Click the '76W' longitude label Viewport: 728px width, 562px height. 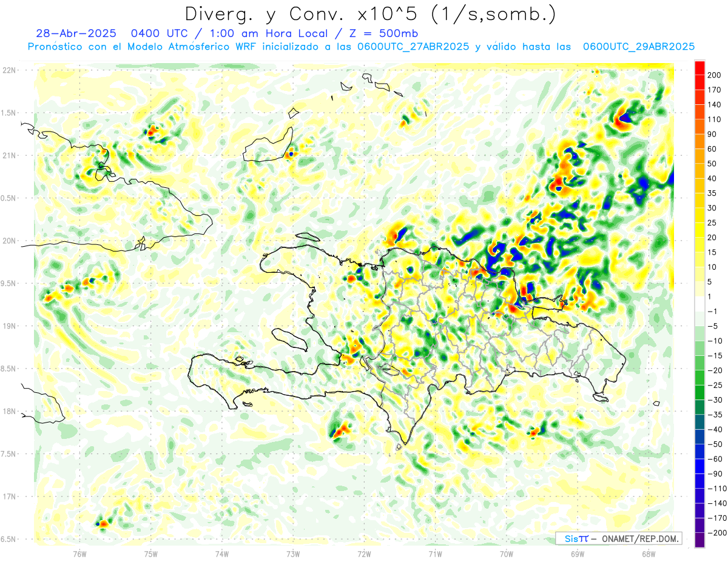click(x=79, y=554)
